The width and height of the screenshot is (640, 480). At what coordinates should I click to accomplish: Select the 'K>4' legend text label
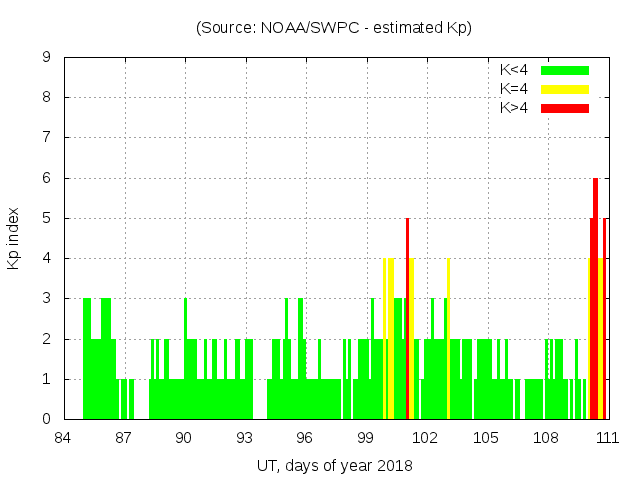click(514, 107)
